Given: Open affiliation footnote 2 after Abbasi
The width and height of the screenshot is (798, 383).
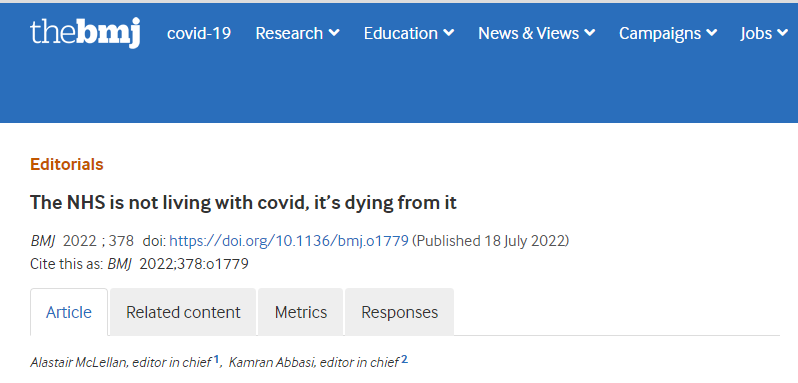Looking at the screenshot, I should 404,360.
